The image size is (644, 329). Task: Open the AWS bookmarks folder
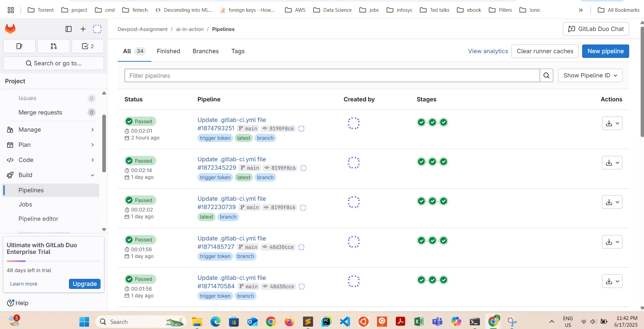295,10
